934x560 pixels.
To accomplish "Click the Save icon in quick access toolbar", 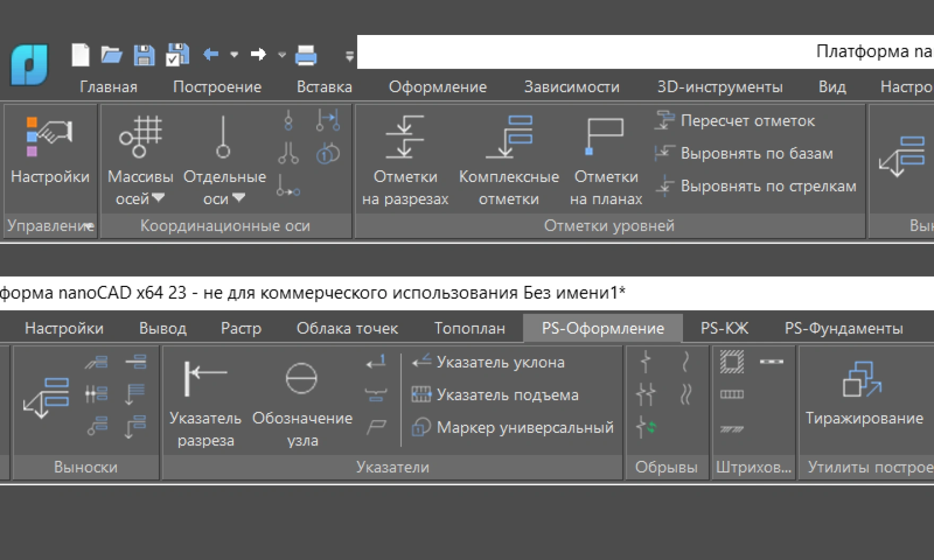I will (x=144, y=55).
